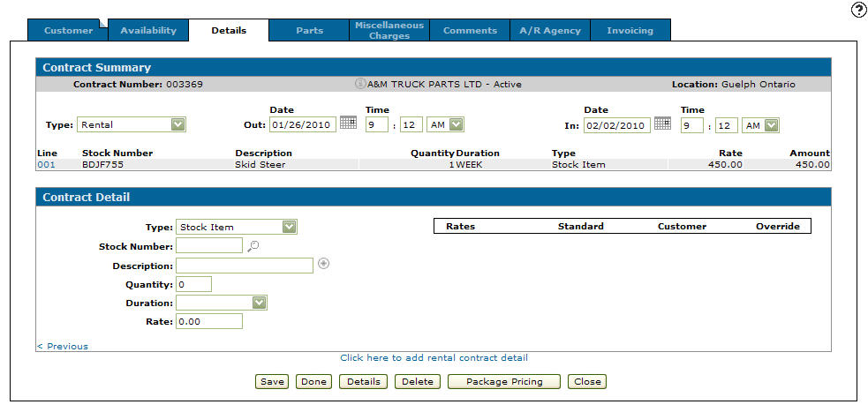The height and width of the screenshot is (412, 868).
Task: Click the summary row Amount value 450.00
Action: 812,164
